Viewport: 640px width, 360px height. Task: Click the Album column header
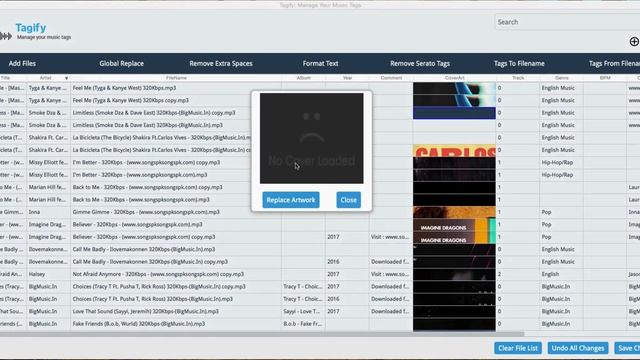(303, 78)
